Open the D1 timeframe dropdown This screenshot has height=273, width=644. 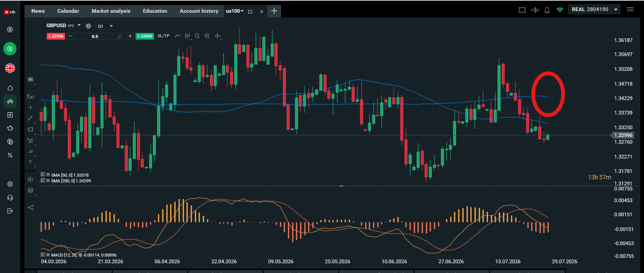click(x=105, y=26)
